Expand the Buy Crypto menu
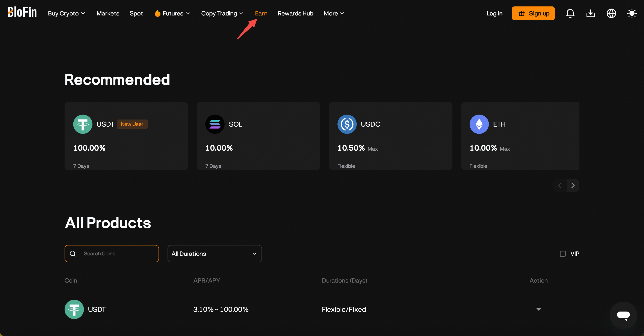Viewport: 644px width, 336px height. [x=67, y=13]
